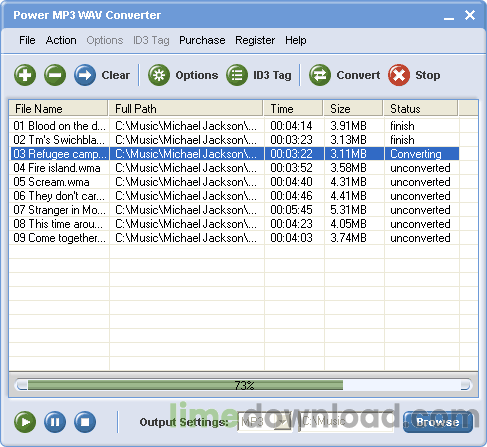Click time value 00:04:14
The image size is (487, 447).
(x=291, y=126)
